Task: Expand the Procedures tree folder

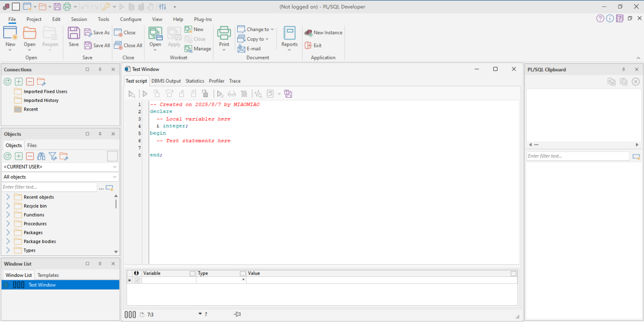Action: pyautogui.click(x=8, y=224)
